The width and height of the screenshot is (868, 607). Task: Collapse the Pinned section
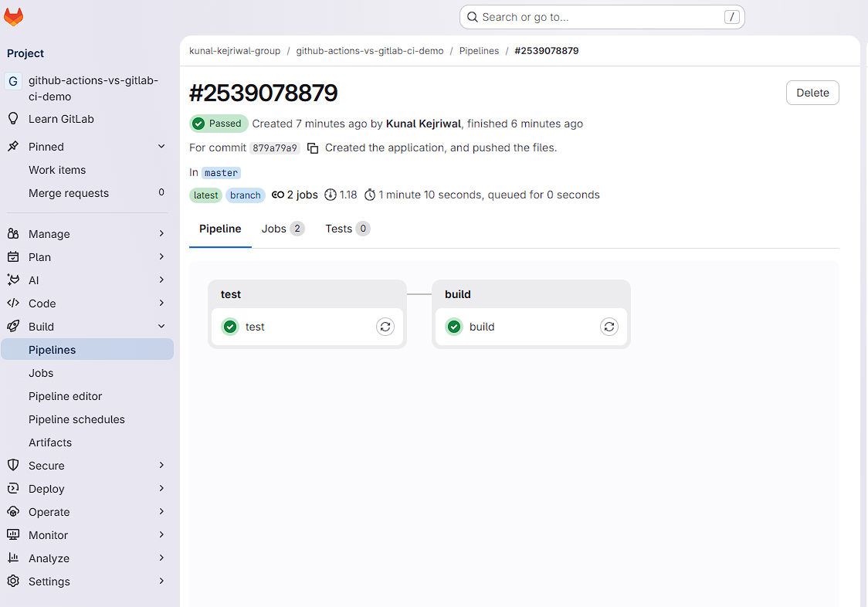click(x=161, y=146)
